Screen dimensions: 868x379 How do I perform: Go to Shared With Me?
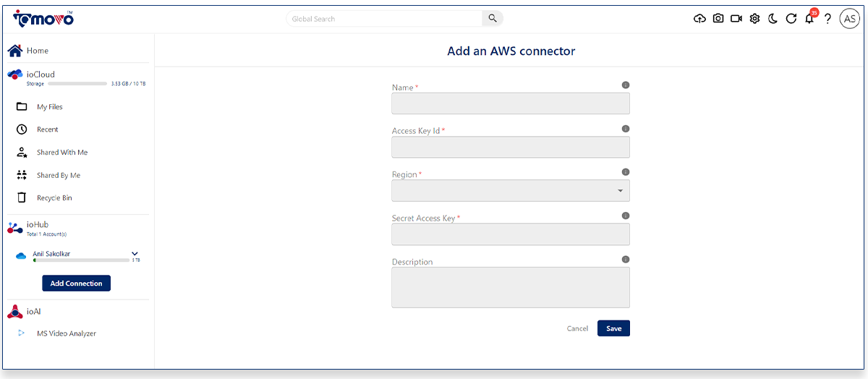(x=62, y=153)
